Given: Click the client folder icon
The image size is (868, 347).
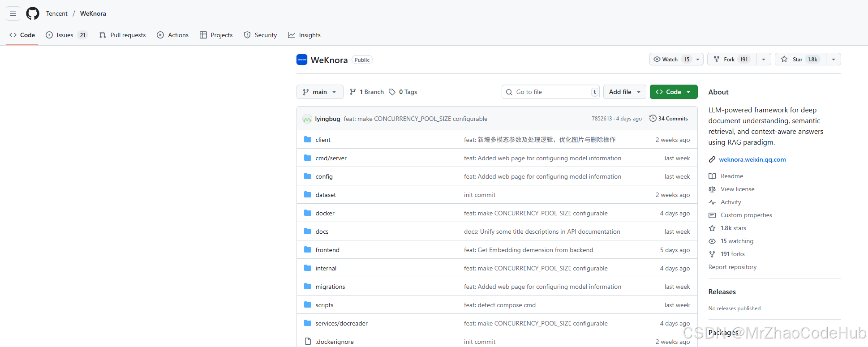Looking at the screenshot, I should 308,140.
